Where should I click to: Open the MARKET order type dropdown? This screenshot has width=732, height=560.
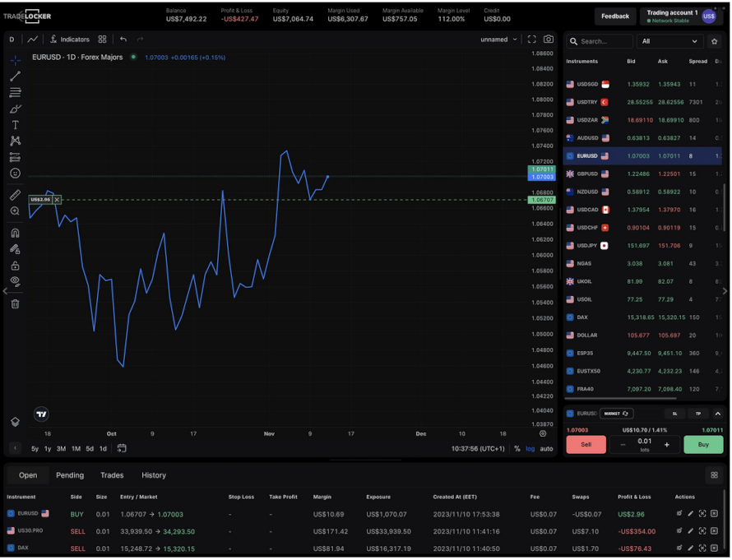pyautogui.click(x=615, y=414)
